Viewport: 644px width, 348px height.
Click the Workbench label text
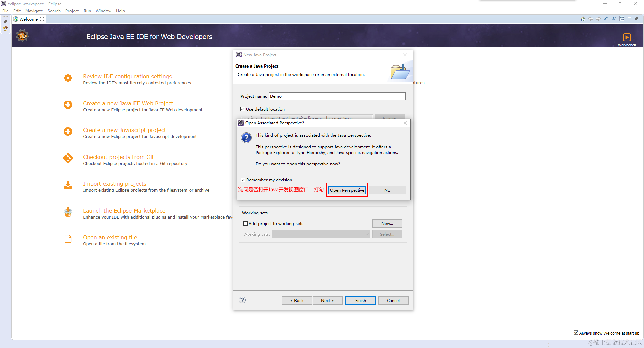pos(627,45)
